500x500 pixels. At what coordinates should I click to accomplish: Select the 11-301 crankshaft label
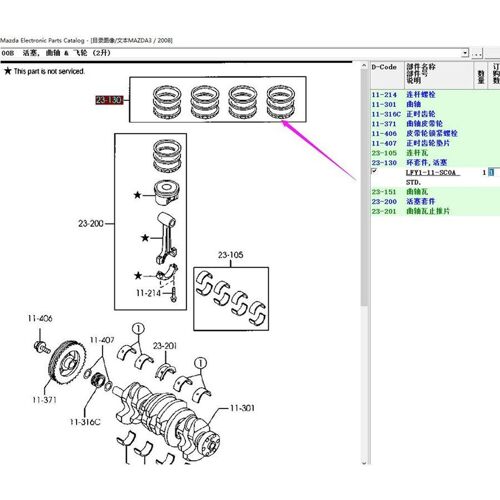242,408
